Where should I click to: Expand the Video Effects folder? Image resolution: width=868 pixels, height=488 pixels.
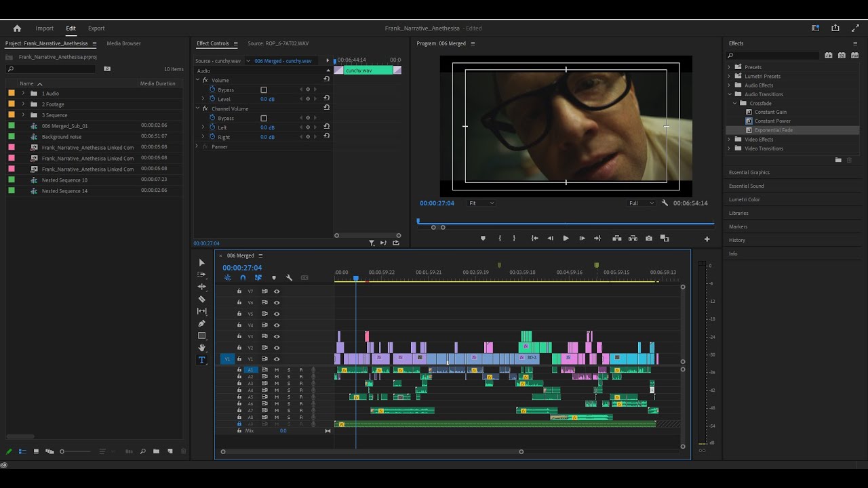point(730,140)
